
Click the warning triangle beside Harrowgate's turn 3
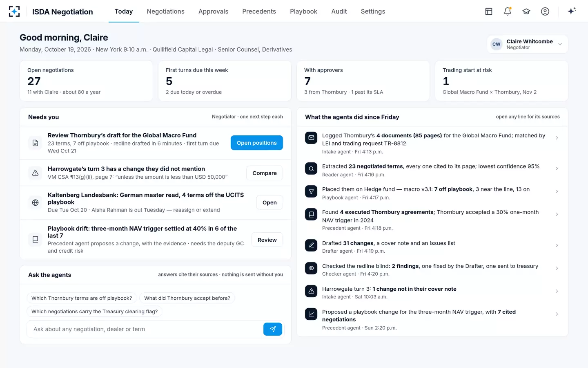[x=36, y=173]
